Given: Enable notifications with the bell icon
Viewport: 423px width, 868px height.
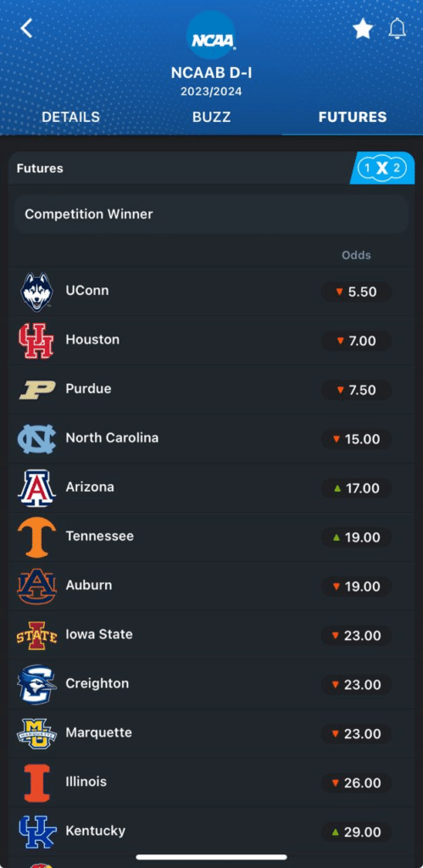Looking at the screenshot, I should tap(397, 28).
